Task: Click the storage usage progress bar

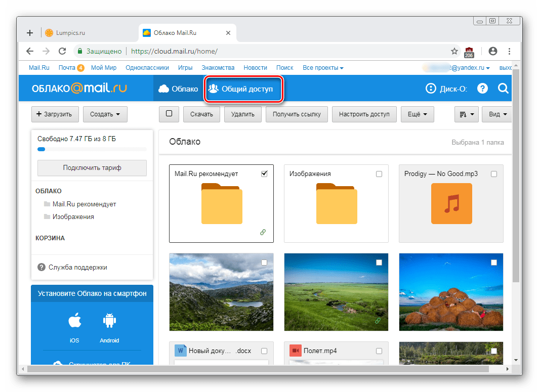Action: coord(92,149)
